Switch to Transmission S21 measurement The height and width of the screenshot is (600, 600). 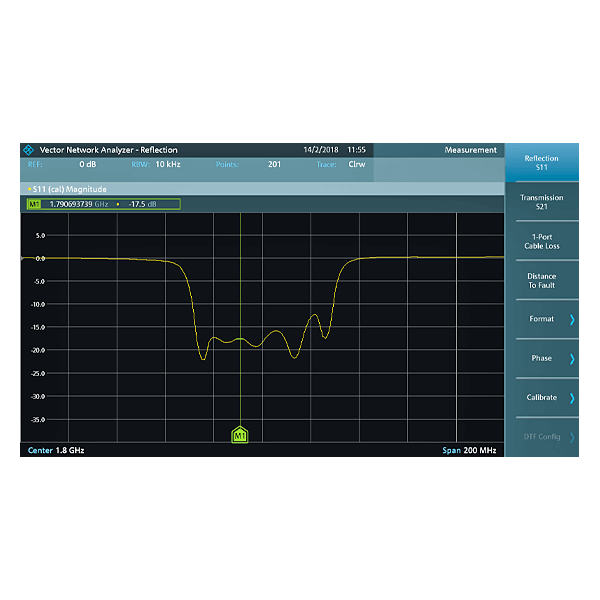click(x=541, y=202)
